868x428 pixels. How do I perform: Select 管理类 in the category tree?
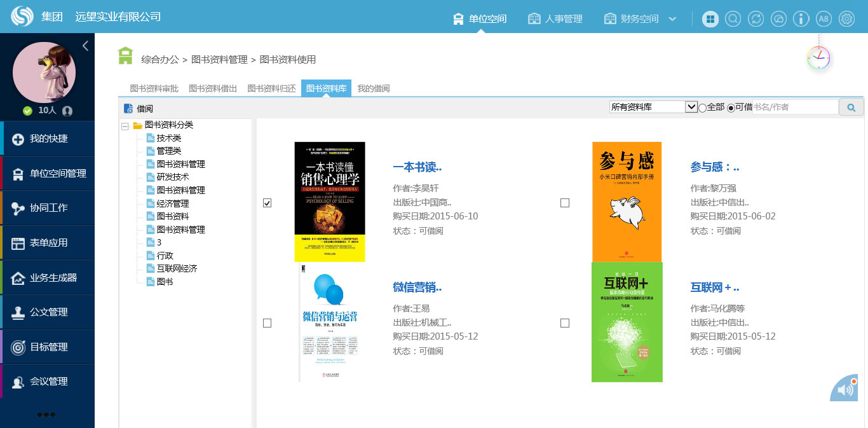click(x=169, y=151)
